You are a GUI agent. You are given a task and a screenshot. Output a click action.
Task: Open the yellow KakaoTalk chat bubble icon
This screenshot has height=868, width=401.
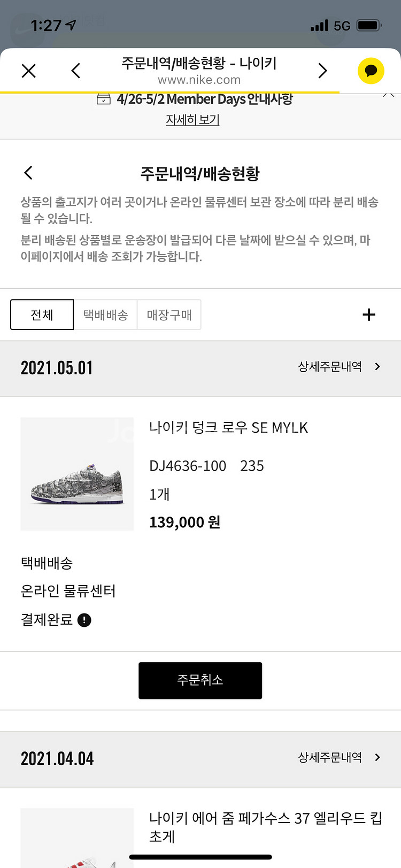[371, 71]
